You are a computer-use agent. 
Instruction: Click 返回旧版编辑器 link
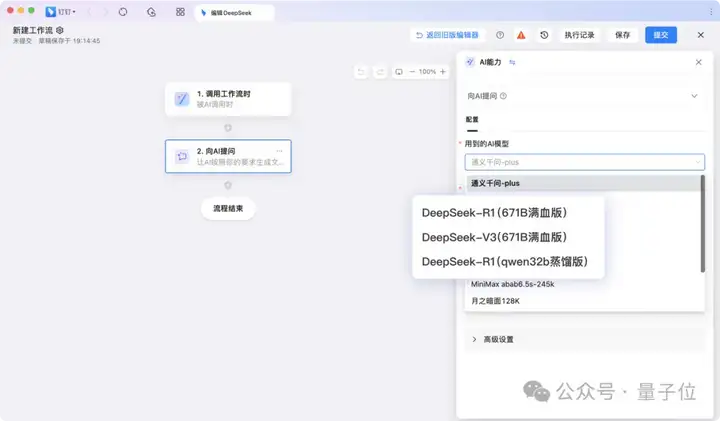coord(447,35)
